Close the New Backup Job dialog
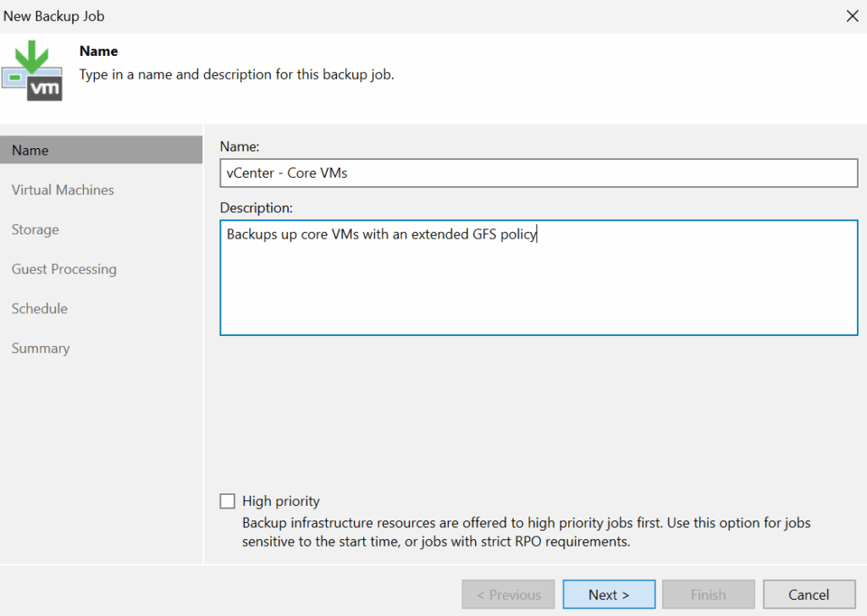The width and height of the screenshot is (867, 616). (x=852, y=16)
